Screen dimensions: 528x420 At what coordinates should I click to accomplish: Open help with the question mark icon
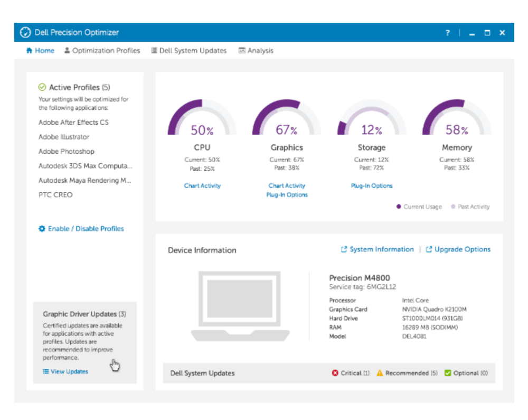pos(448,33)
